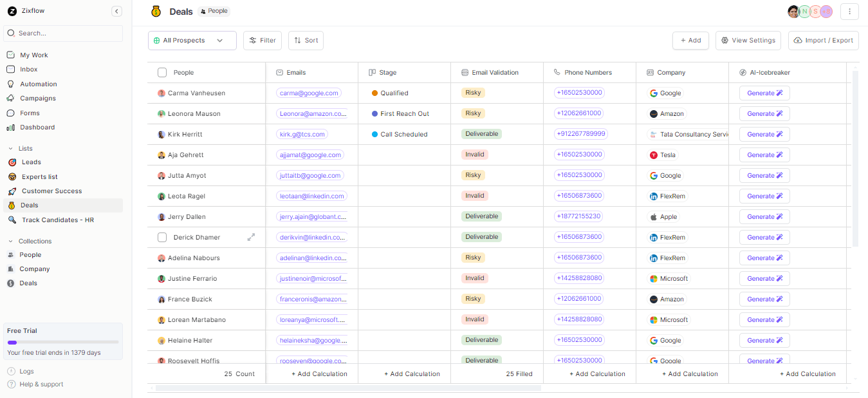Collapse the left sidebar with the chevron
The height and width of the screenshot is (398, 868).
pyautogui.click(x=116, y=11)
